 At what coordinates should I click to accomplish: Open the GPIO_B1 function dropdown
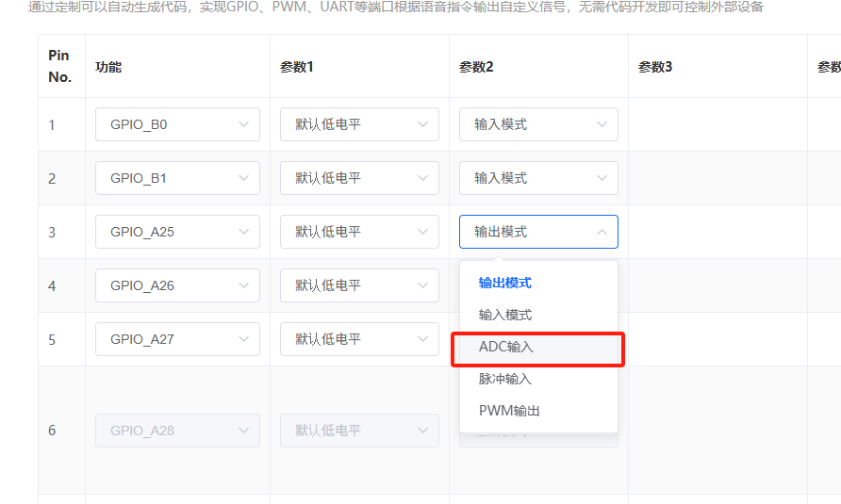click(x=177, y=178)
